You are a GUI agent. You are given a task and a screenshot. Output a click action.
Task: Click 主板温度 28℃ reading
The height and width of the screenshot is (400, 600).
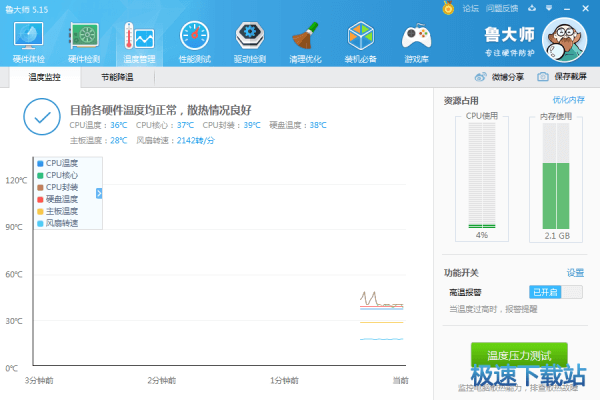(98, 140)
